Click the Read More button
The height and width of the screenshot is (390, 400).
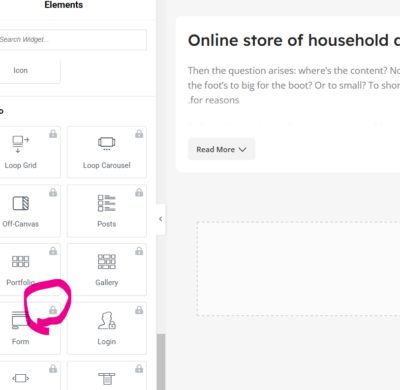[221, 149]
